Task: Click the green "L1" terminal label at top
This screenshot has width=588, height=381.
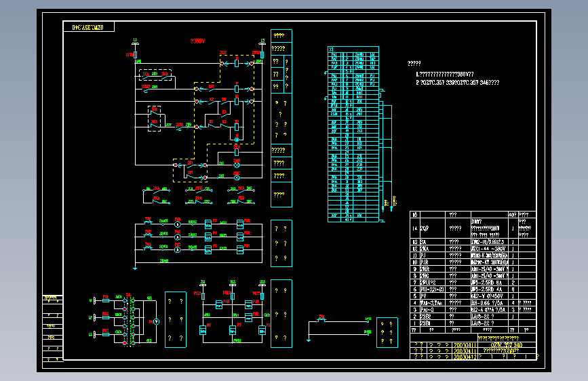Action: pos(135,39)
